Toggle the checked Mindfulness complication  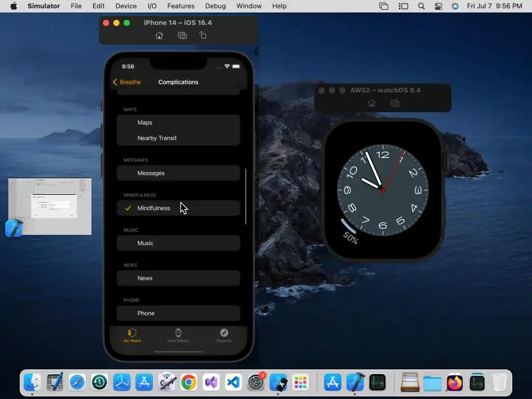click(x=179, y=208)
